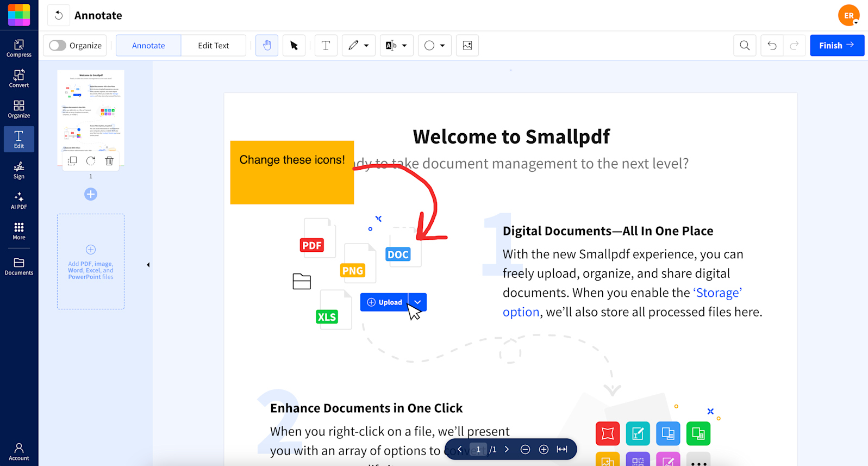Open the search magnifier
This screenshot has height=466, width=868.
[745, 46]
